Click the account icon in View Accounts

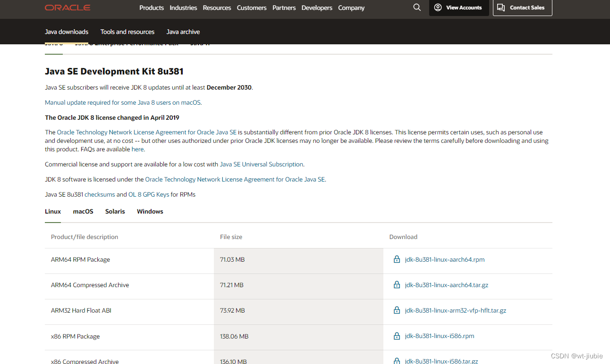tap(438, 8)
